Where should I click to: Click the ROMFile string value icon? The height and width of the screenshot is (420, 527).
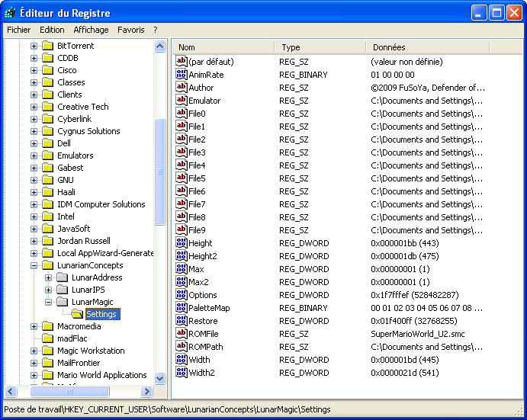pos(182,334)
